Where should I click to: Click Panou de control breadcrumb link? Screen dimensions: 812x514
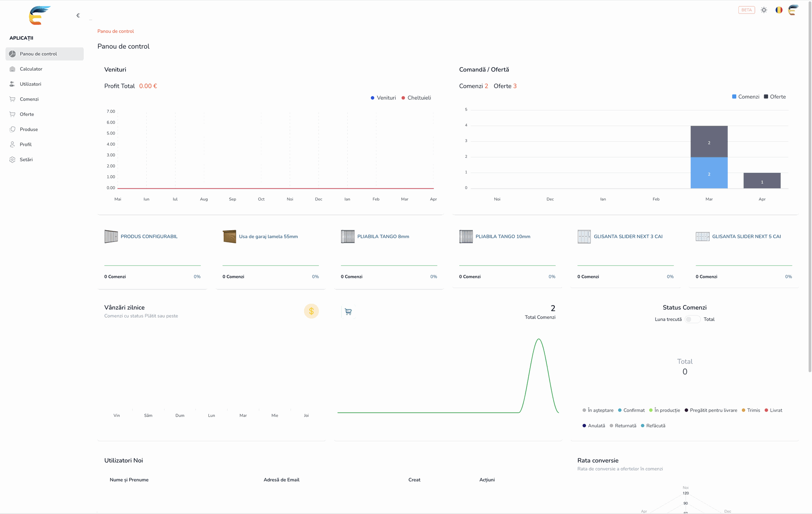pos(115,31)
